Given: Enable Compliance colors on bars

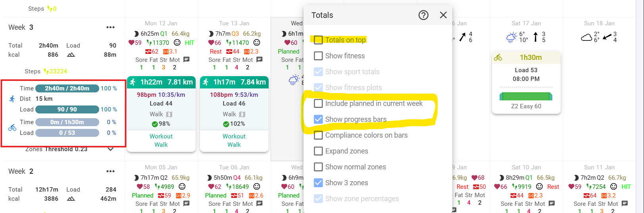Looking at the screenshot, I should (x=318, y=135).
